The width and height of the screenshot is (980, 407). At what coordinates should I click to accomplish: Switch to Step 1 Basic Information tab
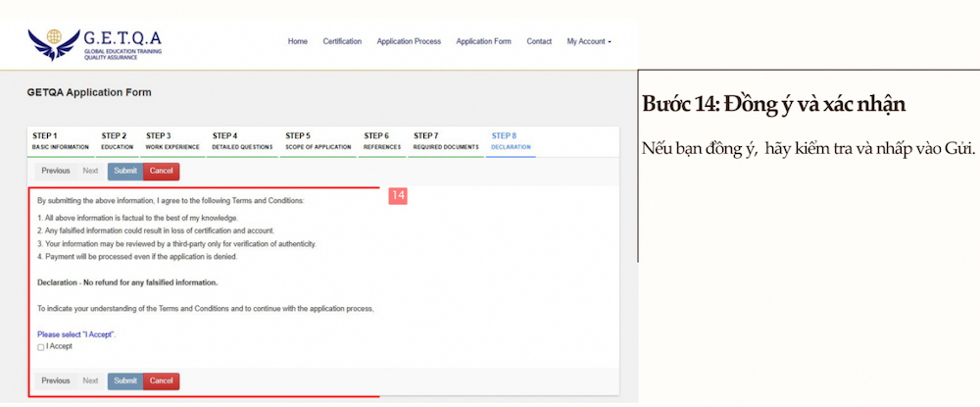(x=60, y=141)
